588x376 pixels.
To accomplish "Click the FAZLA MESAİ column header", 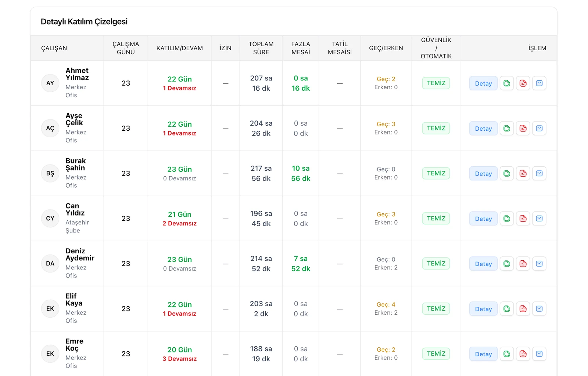I will tap(301, 48).
